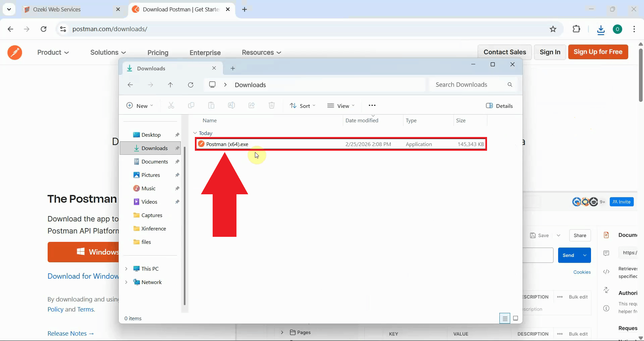Open the Comments icon in Postman sidebar
Screen dimensions: 644x341
click(x=606, y=253)
